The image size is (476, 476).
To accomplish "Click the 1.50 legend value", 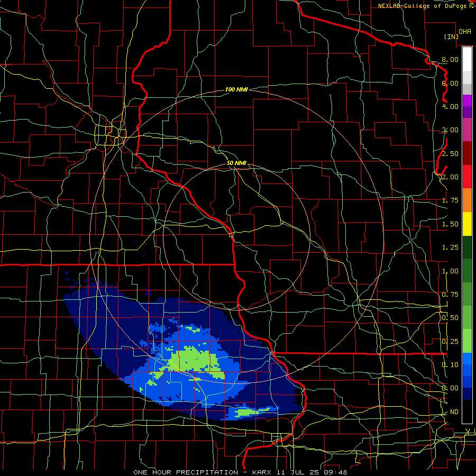I will (450, 224).
